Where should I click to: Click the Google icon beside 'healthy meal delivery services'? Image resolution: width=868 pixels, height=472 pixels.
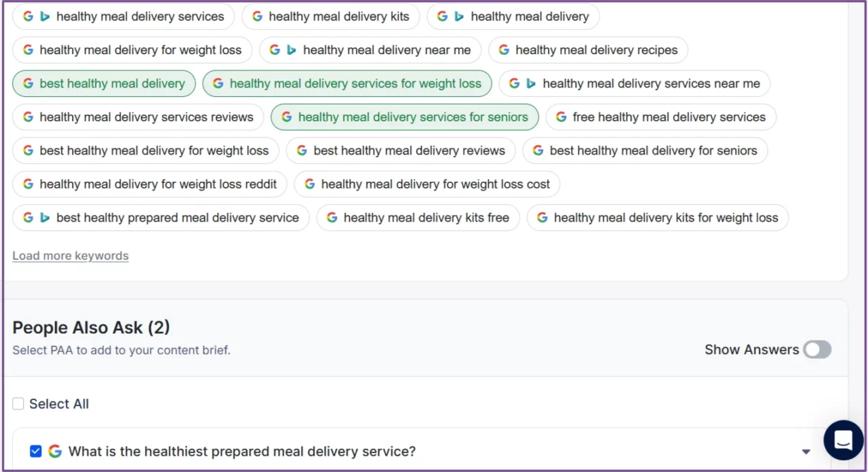pos(28,16)
